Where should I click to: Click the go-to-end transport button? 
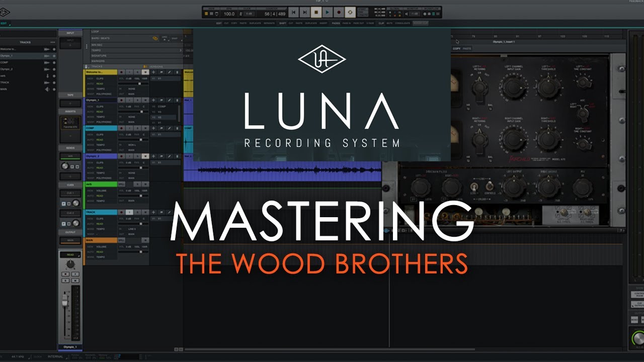[305, 12]
